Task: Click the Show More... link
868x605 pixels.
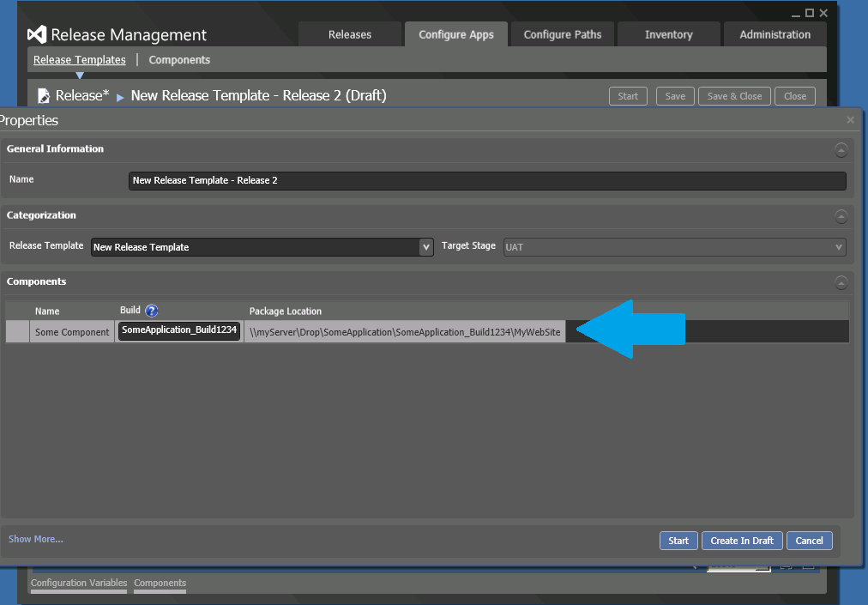Action: coord(36,539)
